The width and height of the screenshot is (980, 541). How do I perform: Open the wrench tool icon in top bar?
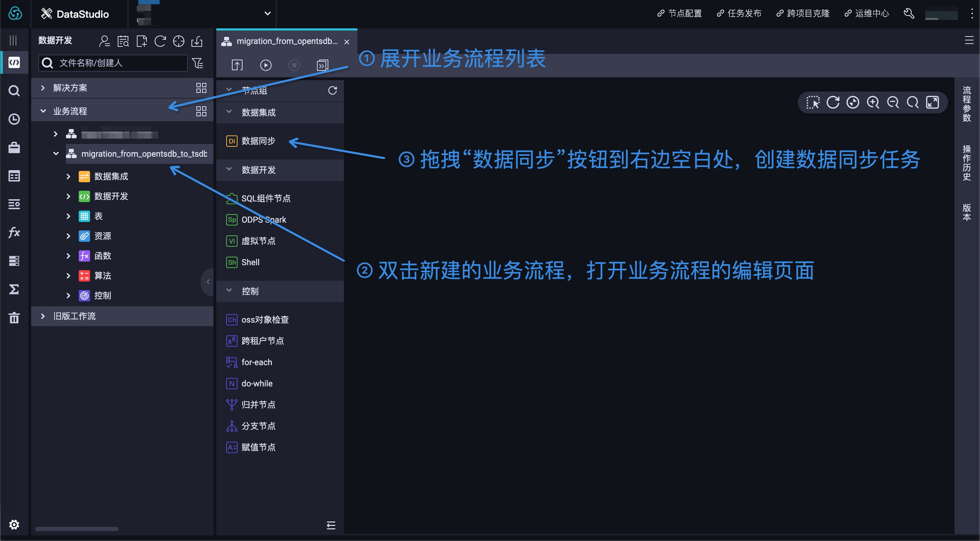point(909,14)
